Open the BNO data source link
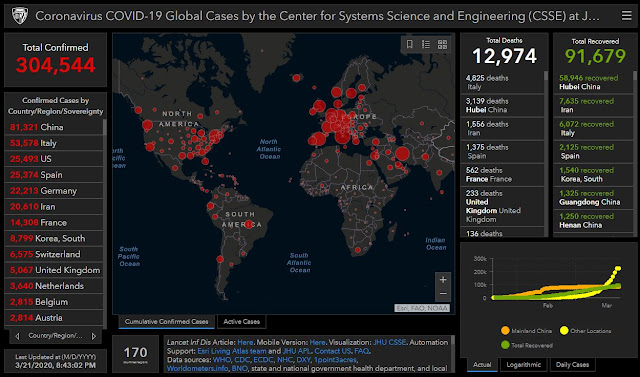Image resolution: width=640 pixels, height=377 pixels. (x=240, y=368)
